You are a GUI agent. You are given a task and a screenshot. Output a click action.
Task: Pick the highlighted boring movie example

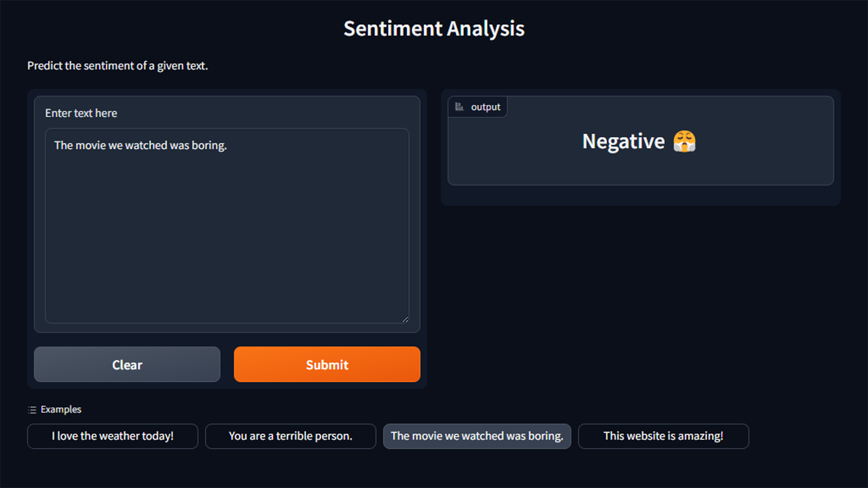click(x=477, y=436)
